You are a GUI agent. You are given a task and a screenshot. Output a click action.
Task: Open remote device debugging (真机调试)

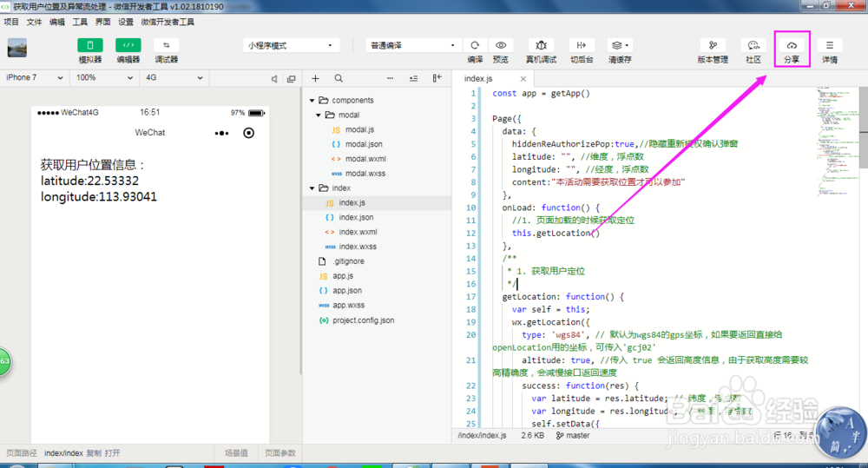(541, 45)
